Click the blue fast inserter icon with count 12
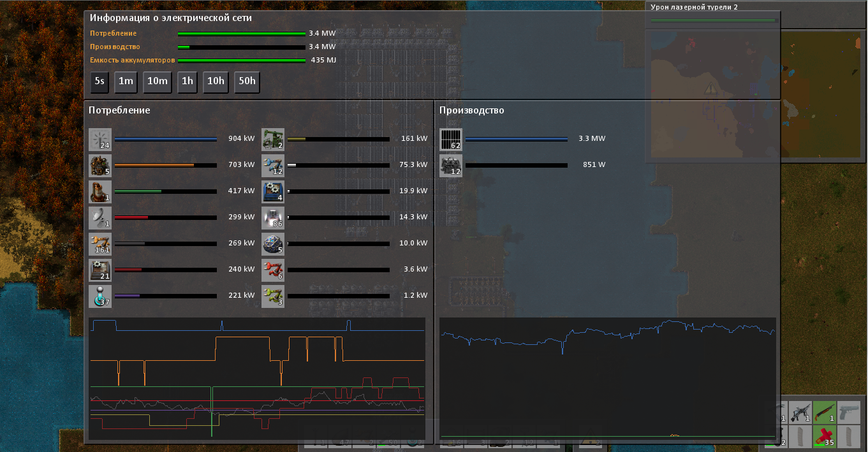 (x=273, y=165)
